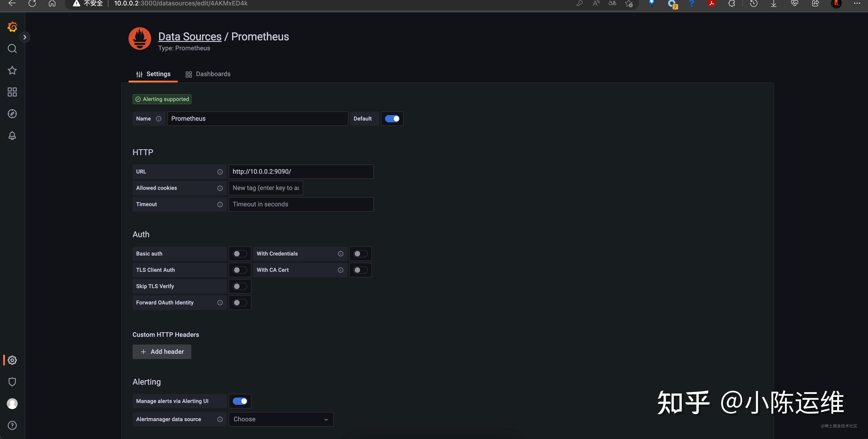Open the Dashboards grid icon in sidebar
Screen dimensions: 868x439
[12, 92]
